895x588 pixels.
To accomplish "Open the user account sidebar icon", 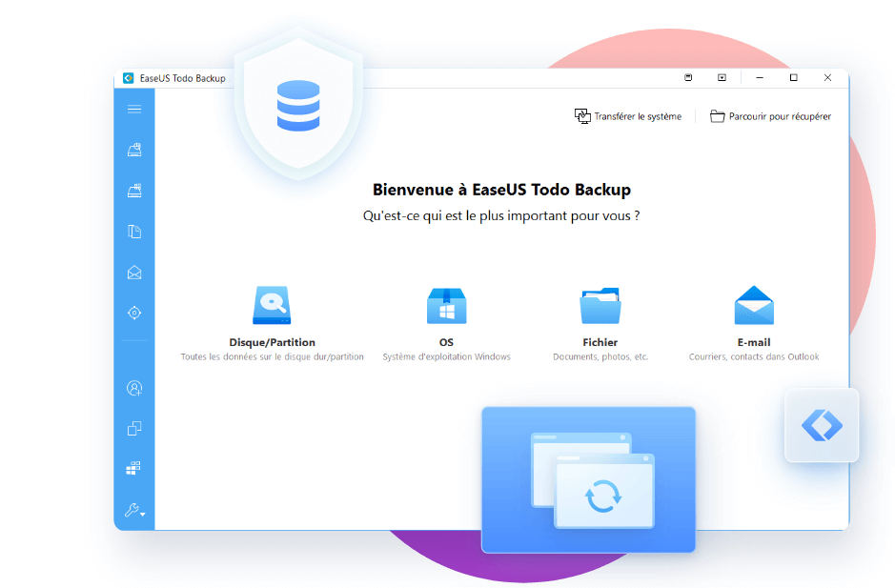I will tap(134, 388).
